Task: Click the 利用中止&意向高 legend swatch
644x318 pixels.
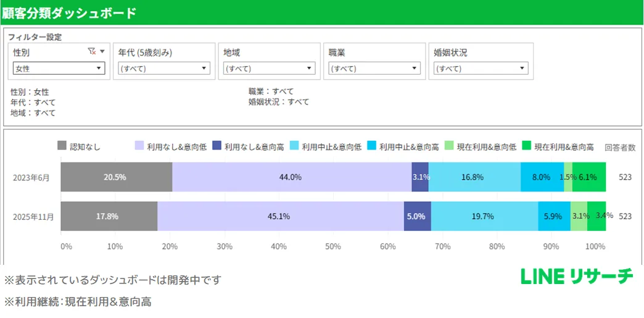Action: point(371,146)
